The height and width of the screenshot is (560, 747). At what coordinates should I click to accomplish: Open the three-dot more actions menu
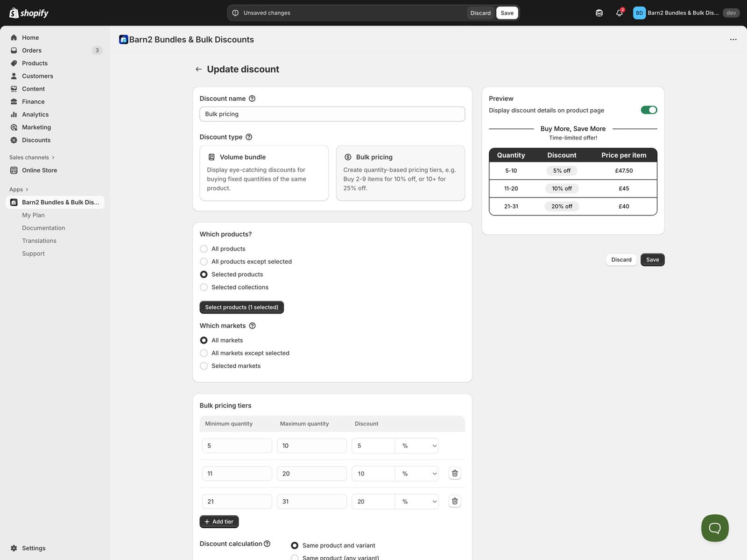tap(733, 40)
